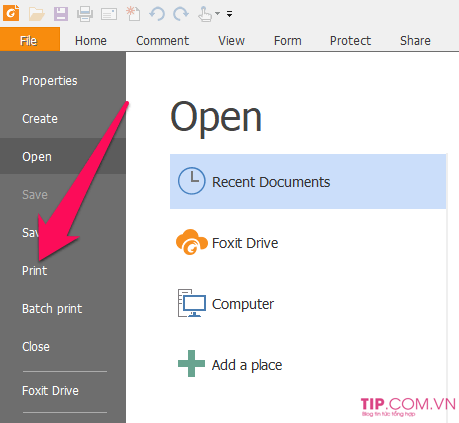The width and height of the screenshot is (459, 423).
Task: Save document with the floppy disk icon
Action: [x=61, y=14]
